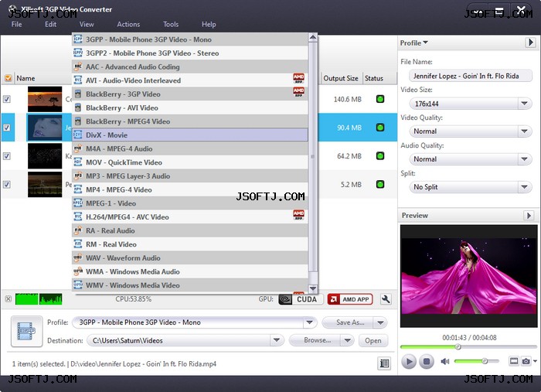Open the Destination path dropdown arrow
Viewport: 541px width, 392px height.
(x=277, y=340)
